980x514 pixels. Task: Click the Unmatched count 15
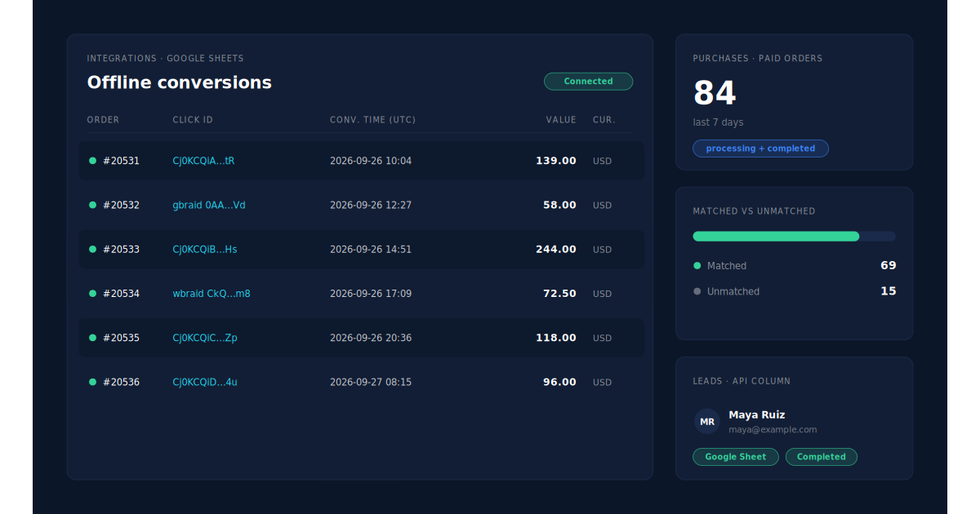[889, 291]
